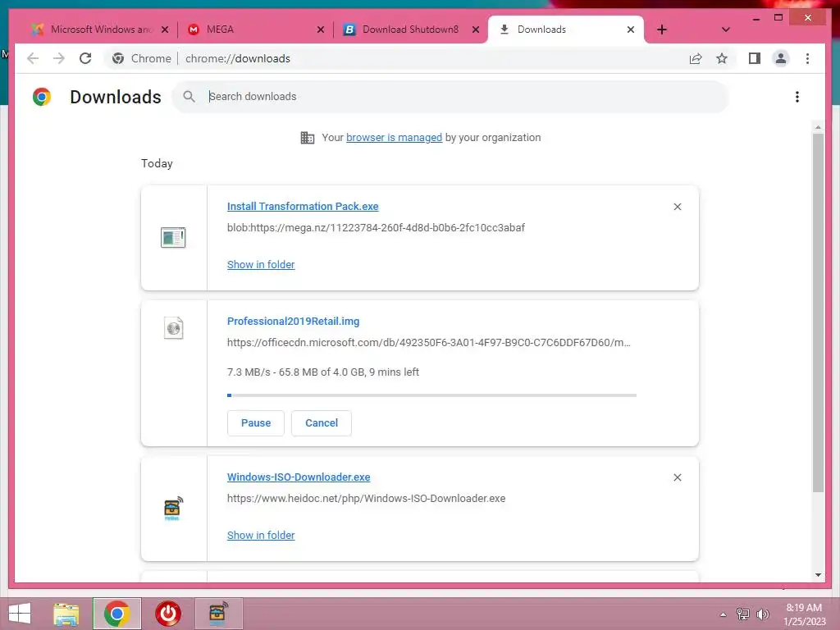Click the network tray icon
The image size is (840, 630).
coord(743,614)
